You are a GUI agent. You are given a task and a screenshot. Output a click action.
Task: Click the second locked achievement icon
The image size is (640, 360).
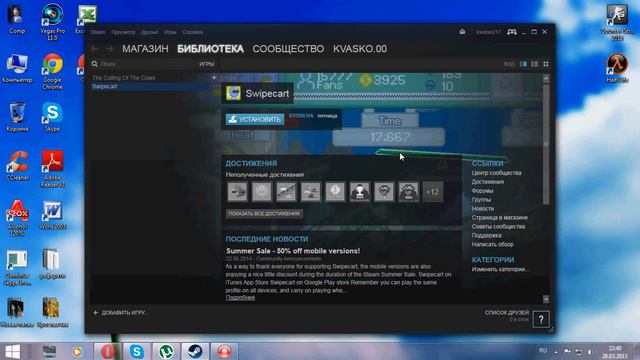[x=262, y=191]
